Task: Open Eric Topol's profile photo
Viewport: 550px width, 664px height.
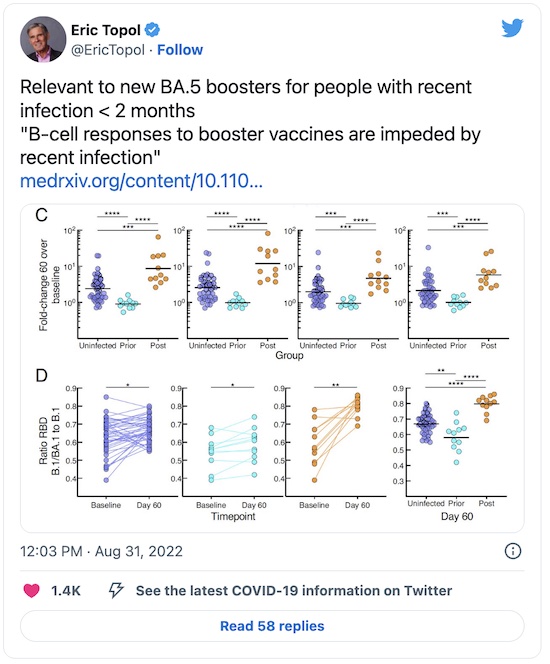Action: (43, 39)
